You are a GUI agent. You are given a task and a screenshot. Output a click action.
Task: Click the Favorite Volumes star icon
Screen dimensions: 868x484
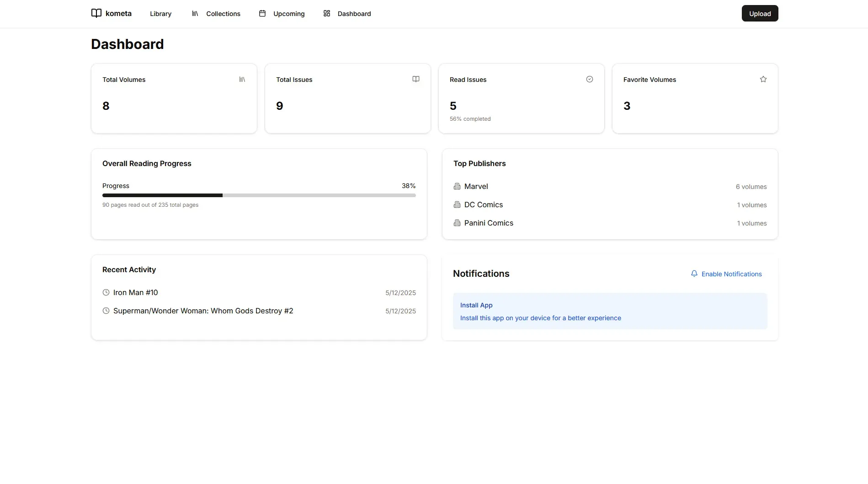coord(763,79)
